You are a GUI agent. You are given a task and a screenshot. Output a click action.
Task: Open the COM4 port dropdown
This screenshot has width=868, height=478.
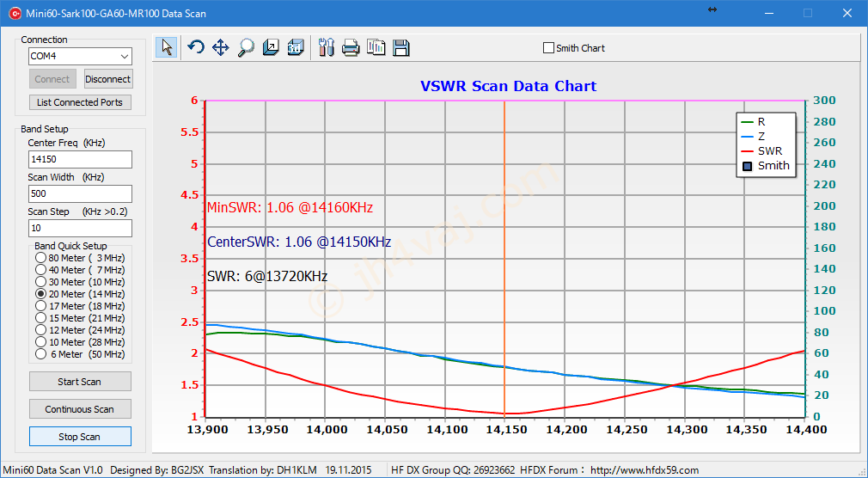(x=124, y=56)
